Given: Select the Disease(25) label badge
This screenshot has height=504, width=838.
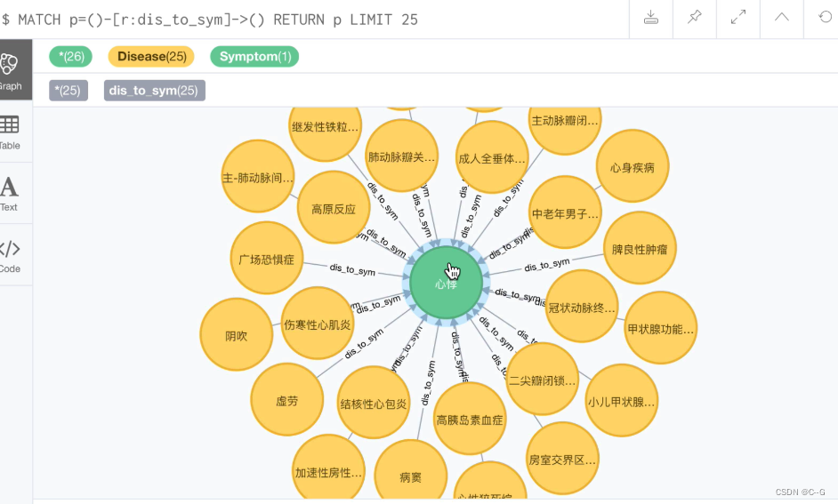Looking at the screenshot, I should 151,57.
